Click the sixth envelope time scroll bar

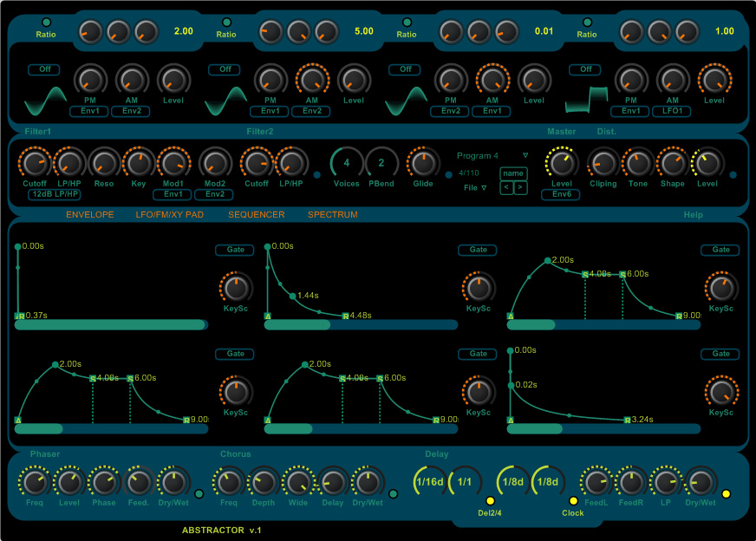tap(603, 429)
